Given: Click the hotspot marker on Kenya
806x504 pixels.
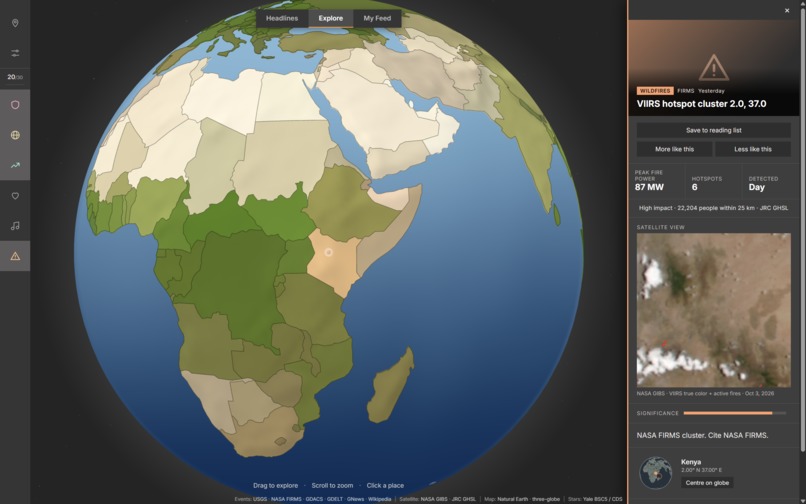Looking at the screenshot, I should coord(328,253).
